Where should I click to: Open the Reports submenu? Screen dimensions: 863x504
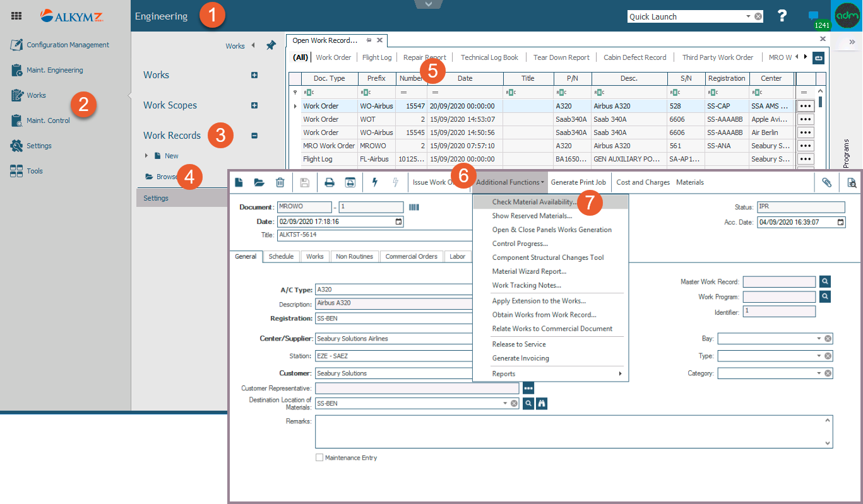pos(550,374)
